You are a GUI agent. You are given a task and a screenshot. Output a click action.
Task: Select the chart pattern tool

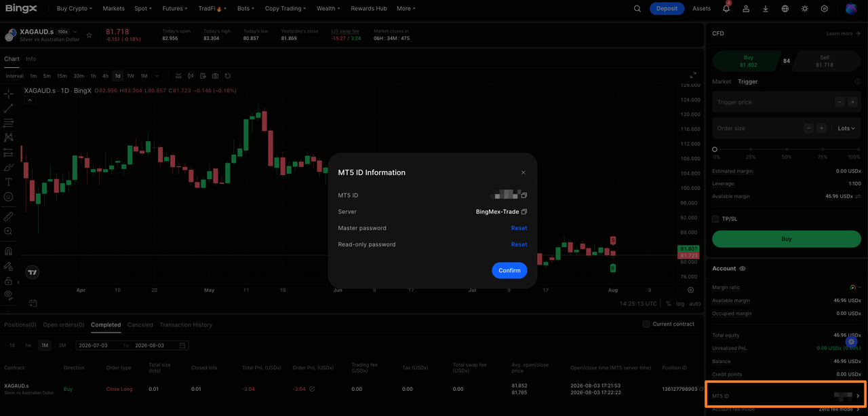pos(8,138)
